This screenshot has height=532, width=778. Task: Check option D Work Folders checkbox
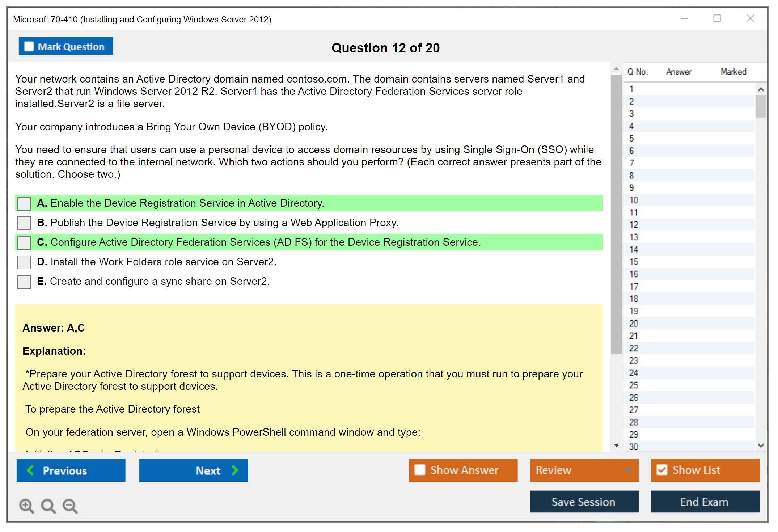24,262
